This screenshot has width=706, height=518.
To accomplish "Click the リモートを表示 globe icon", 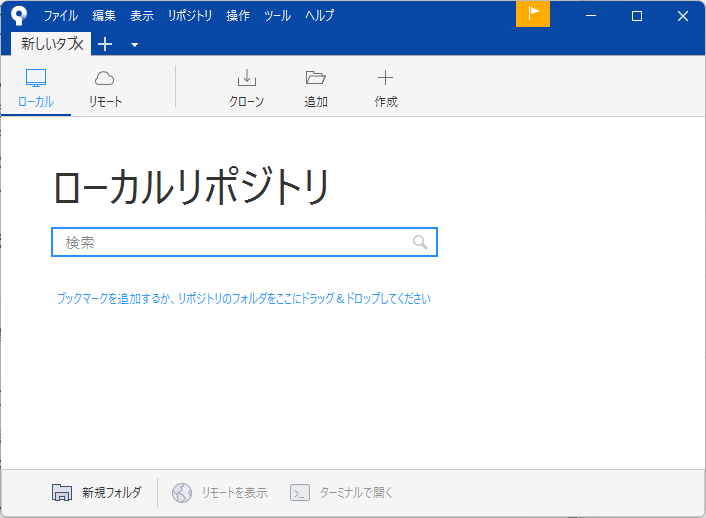I will pyautogui.click(x=182, y=492).
